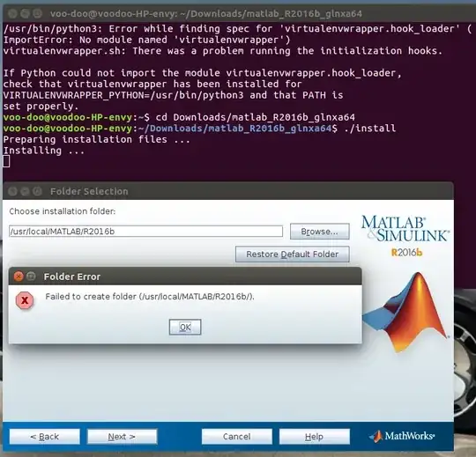Close the Folder Selection window
Image resolution: width=476 pixels, height=457 pixels.
pos(12,191)
